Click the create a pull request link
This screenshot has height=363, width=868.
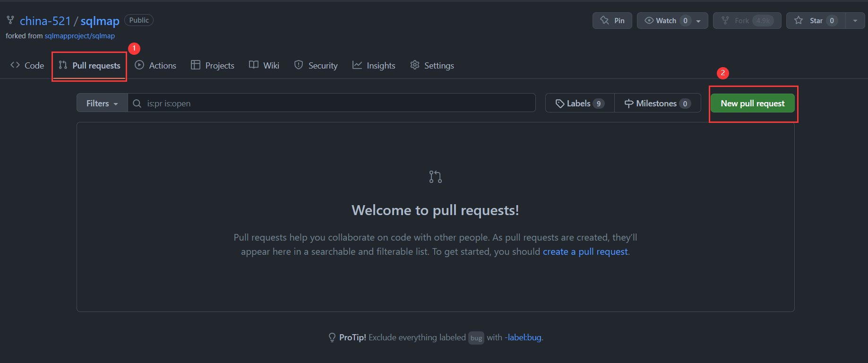pos(585,251)
